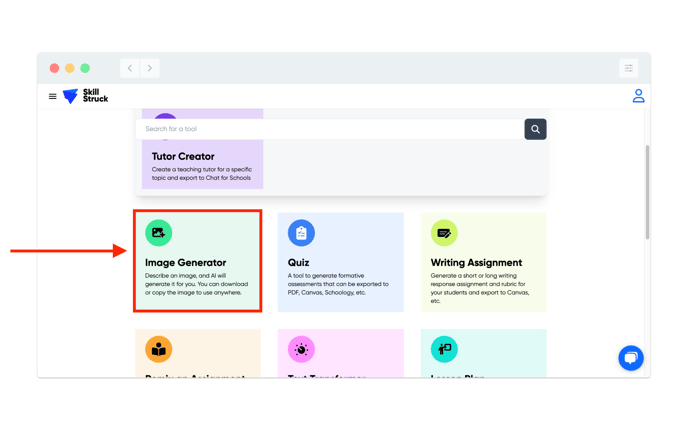
Task: Click the blue Quiz clipboard icon
Action: pyautogui.click(x=301, y=233)
